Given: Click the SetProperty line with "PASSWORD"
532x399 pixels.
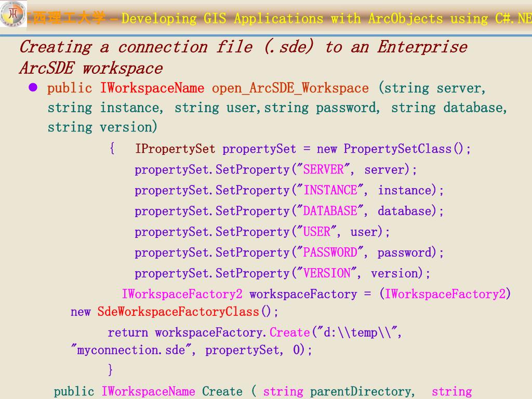Looking at the screenshot, I should click(289, 252).
